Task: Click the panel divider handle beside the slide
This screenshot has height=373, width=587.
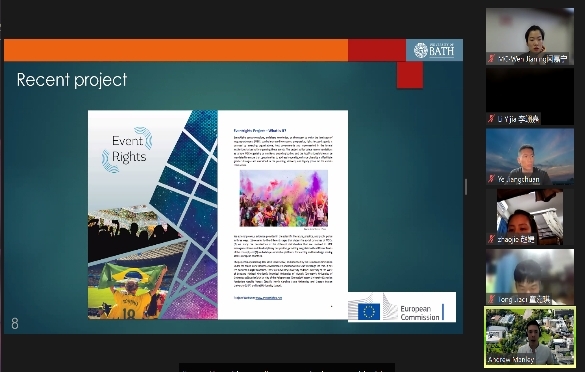Action: pos(466,186)
